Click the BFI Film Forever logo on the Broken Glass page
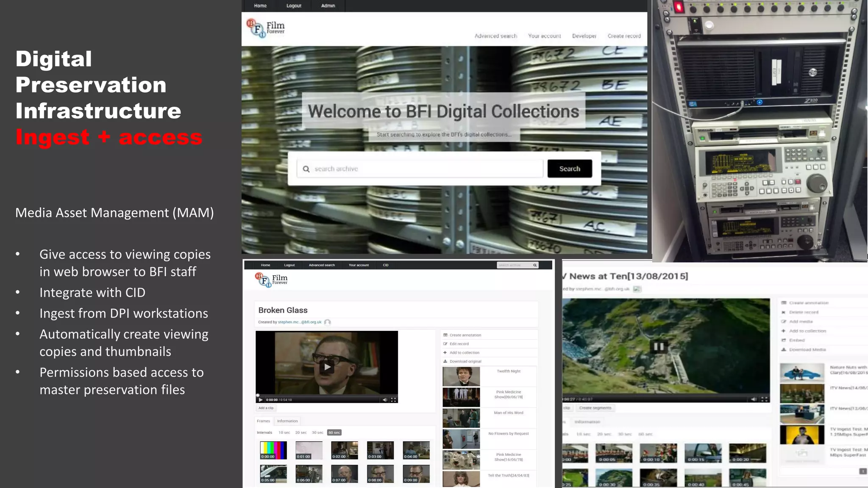The width and height of the screenshot is (868, 488). tap(272, 280)
